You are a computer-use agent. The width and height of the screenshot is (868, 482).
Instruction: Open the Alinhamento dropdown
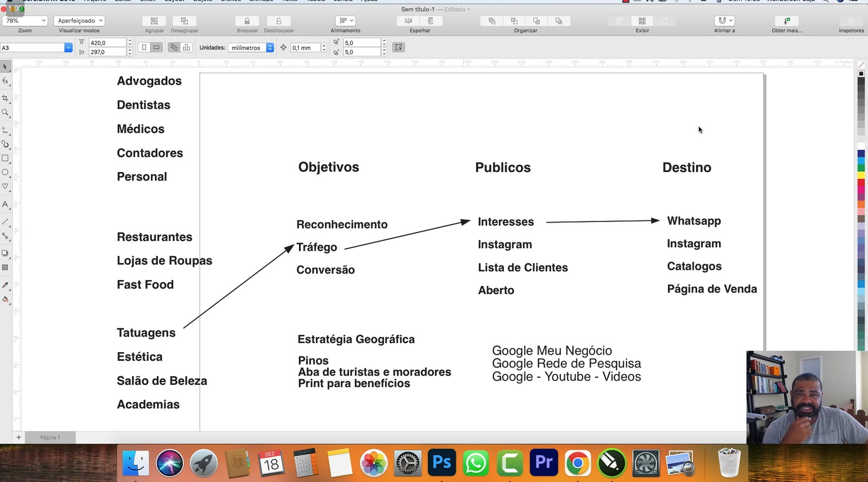coord(346,21)
